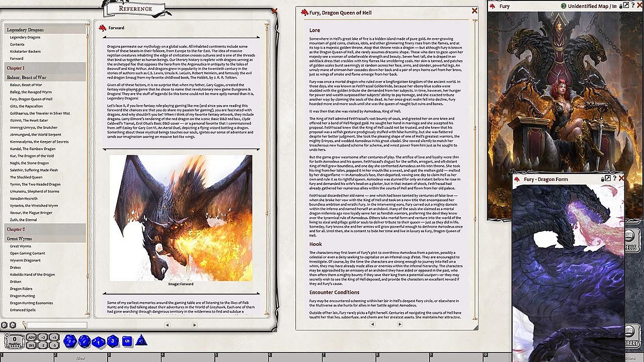Roll the blue d20 die
644x362 pixels.
(70, 341)
